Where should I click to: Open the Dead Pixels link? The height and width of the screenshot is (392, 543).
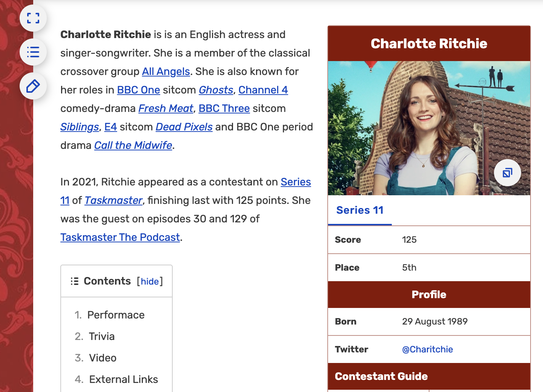click(184, 127)
